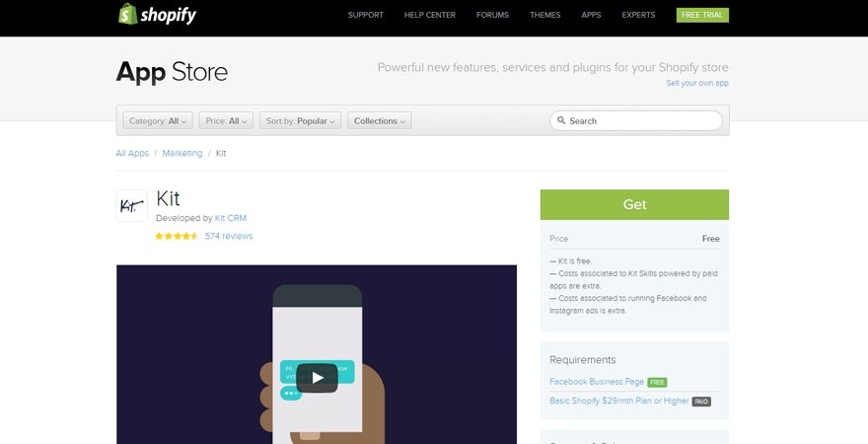Click the Search input field

[641, 121]
